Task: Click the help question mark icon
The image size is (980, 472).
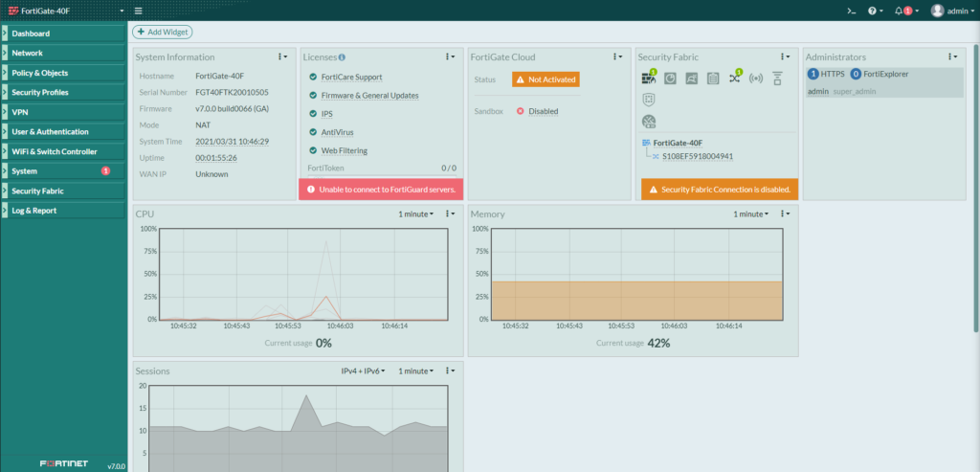Action: tap(872, 11)
